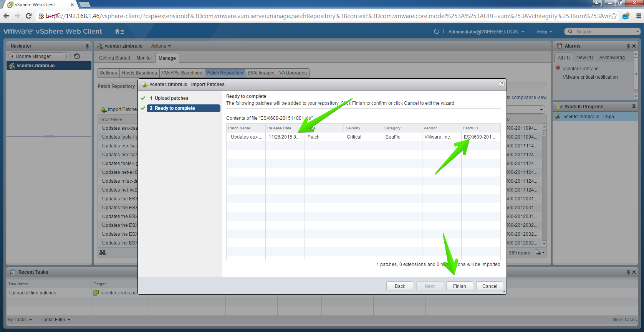Switch to Hosts Baselines tab
This screenshot has width=644, height=332.
139,73
